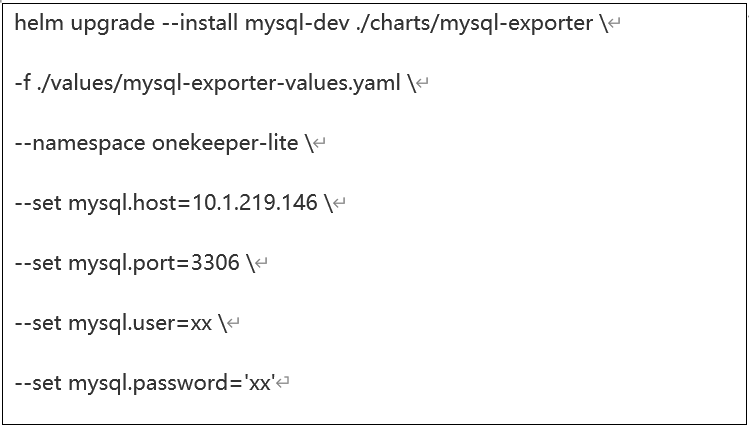
Task: Click paragraph mark after the mysql.host line
Action: (340, 202)
